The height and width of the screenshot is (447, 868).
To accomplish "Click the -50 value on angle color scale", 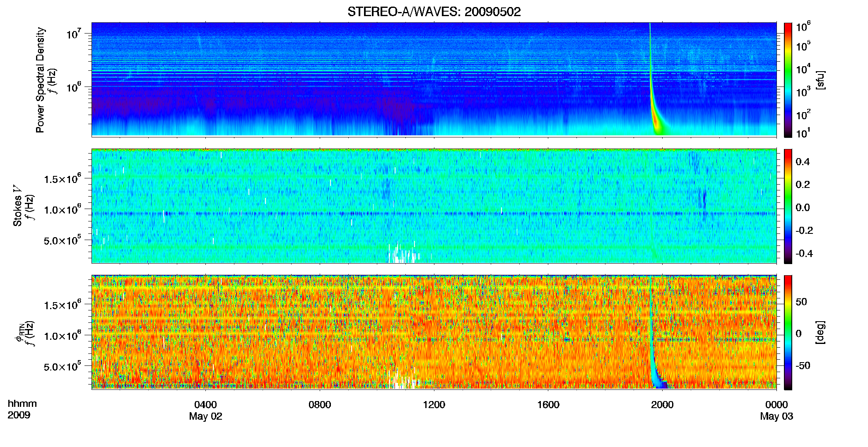I will (803, 365).
